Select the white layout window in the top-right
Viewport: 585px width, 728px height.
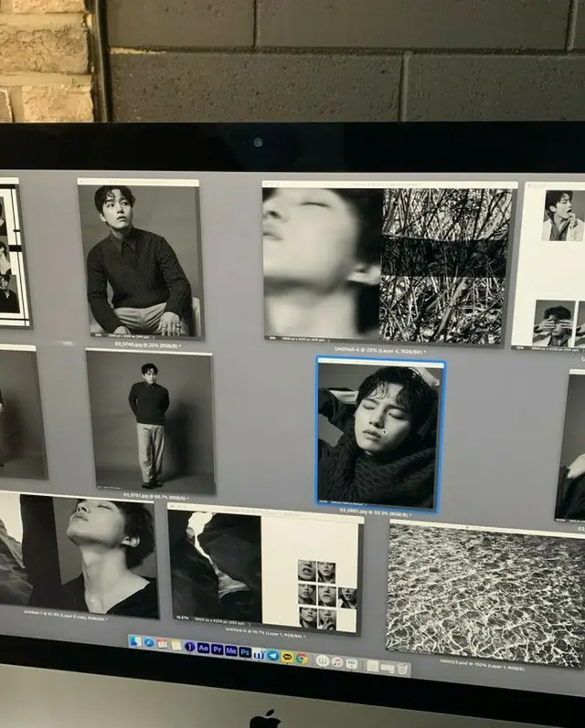point(549,266)
